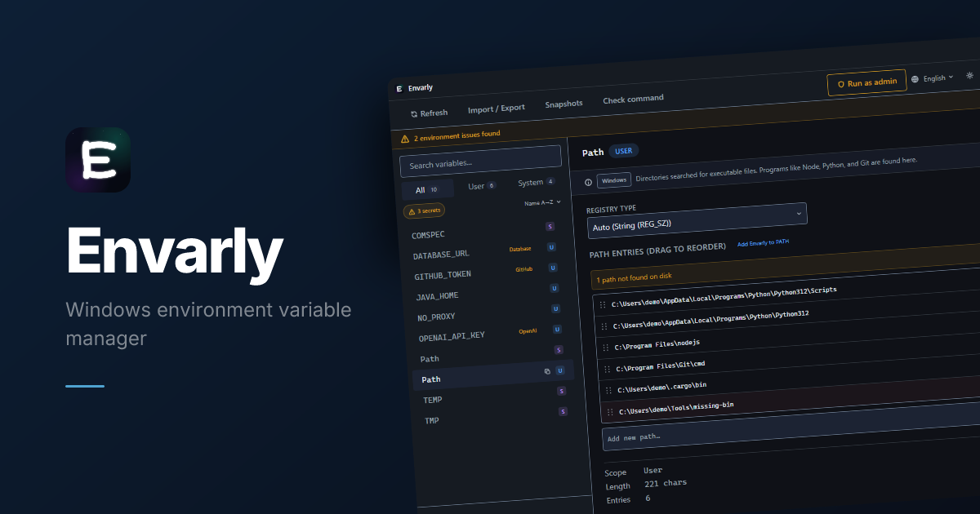Screen dimensions: 980x514
Task: Click the info icon beside the Windows tag
Action: pyautogui.click(x=588, y=182)
